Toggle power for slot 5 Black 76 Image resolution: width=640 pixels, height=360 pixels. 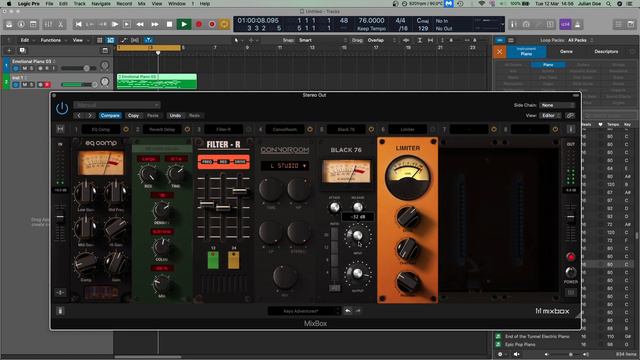click(371, 129)
